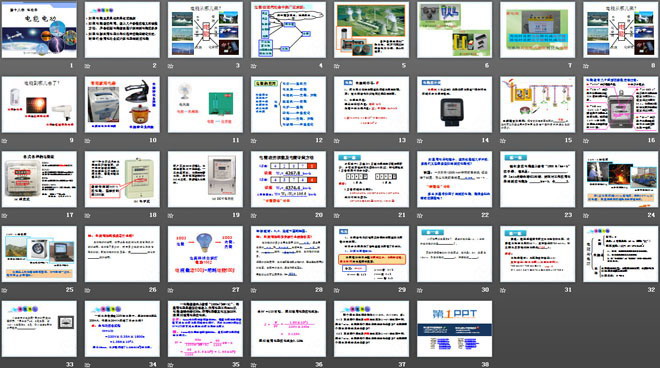Select slide 14 with the black electric meter
Image resolution: width=660 pixels, height=368 pixels.
point(455,104)
